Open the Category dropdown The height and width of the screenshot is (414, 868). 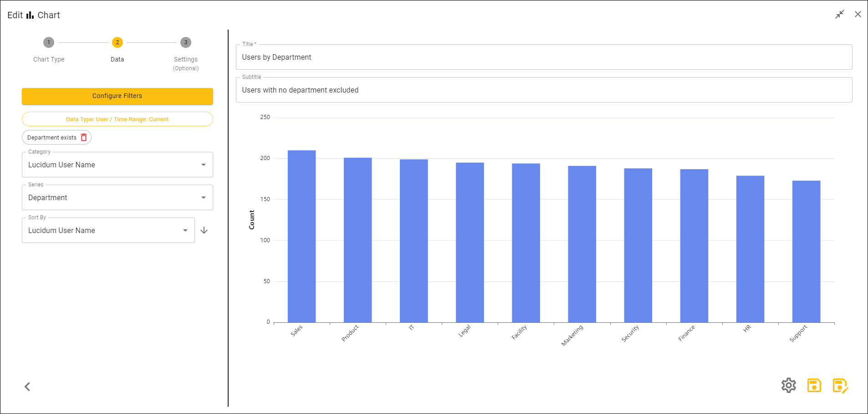(117, 165)
